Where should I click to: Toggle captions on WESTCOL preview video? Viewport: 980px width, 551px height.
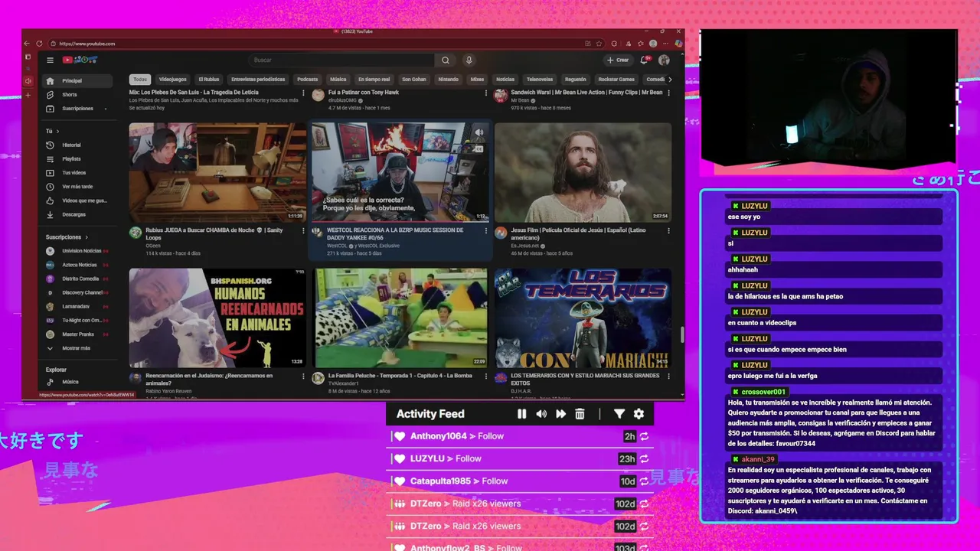coord(479,148)
